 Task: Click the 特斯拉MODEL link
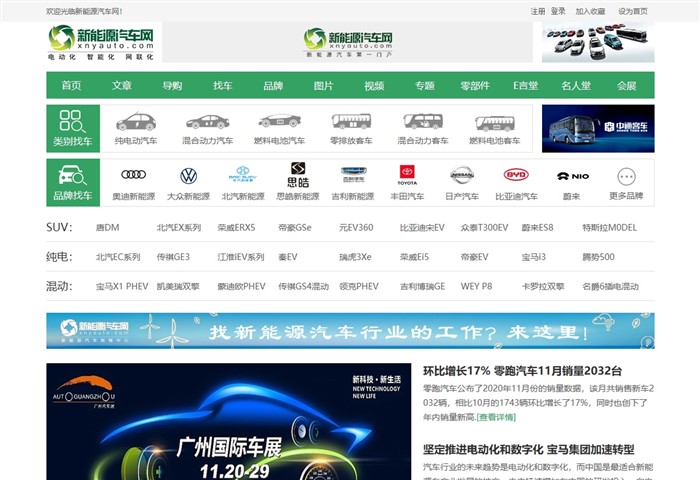tap(609, 227)
